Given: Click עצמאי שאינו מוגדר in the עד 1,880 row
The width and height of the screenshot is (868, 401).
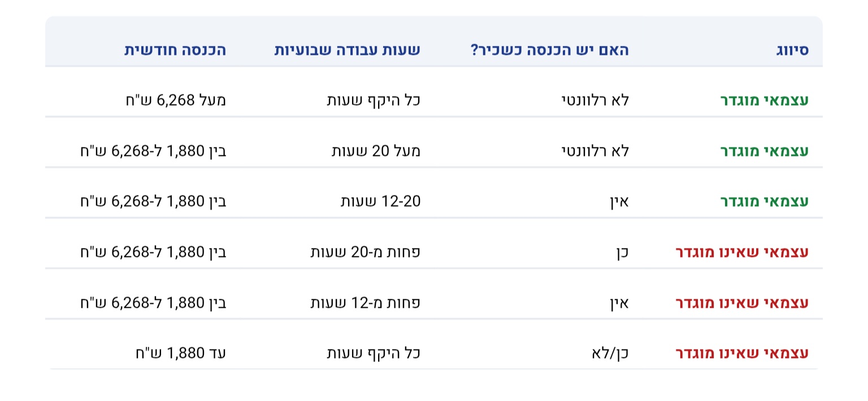Looking at the screenshot, I should [742, 354].
